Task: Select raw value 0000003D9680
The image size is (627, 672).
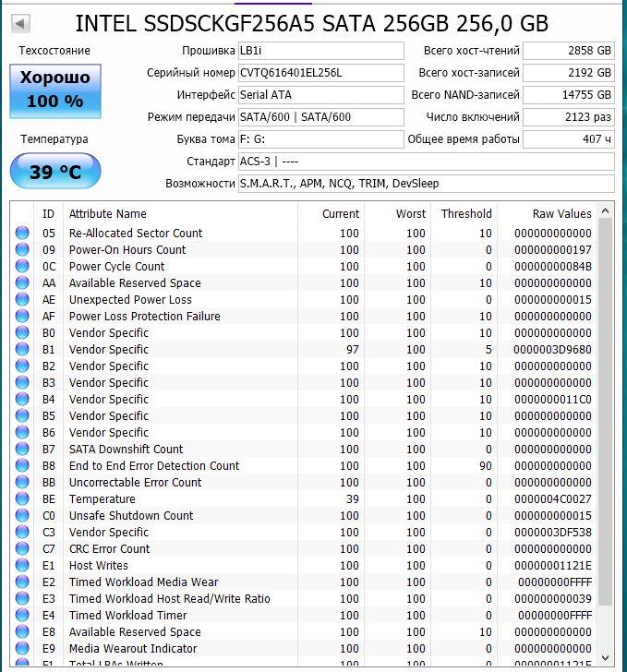Action: [553, 350]
